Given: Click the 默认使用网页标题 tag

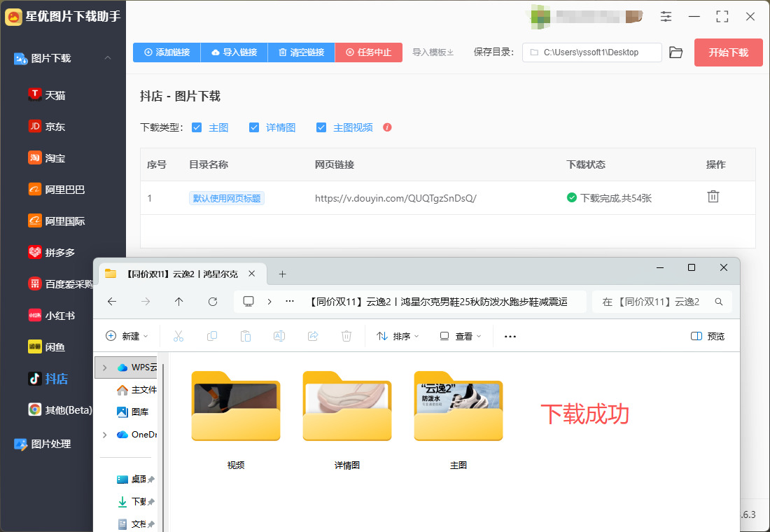Looking at the screenshot, I should (227, 198).
